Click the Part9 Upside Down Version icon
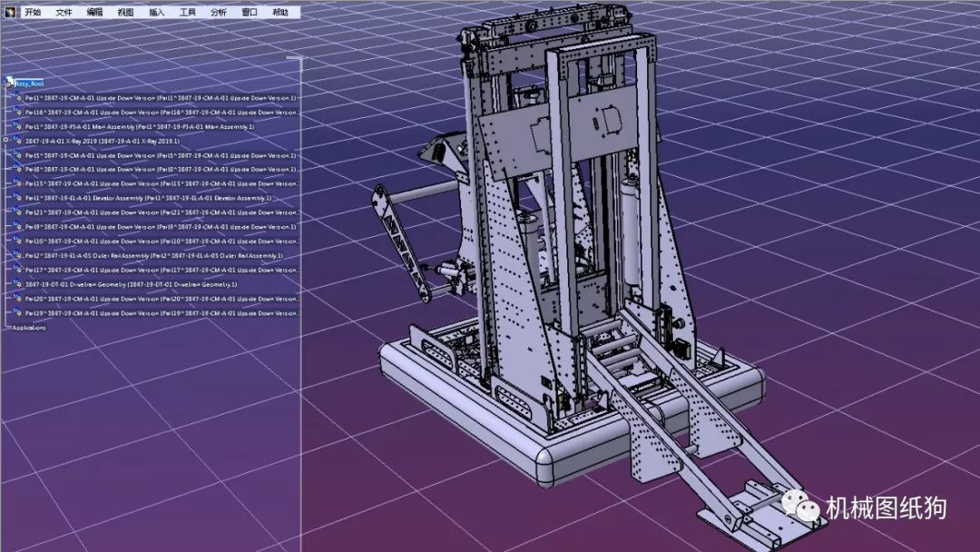The image size is (980, 552). [18, 226]
